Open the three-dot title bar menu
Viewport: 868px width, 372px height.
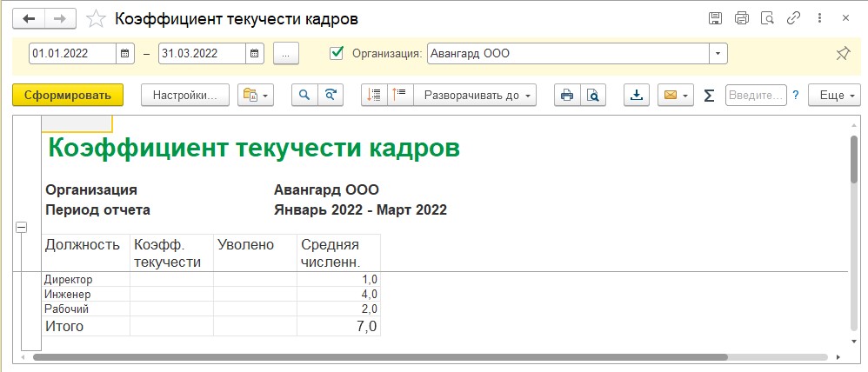pyautogui.click(x=819, y=18)
